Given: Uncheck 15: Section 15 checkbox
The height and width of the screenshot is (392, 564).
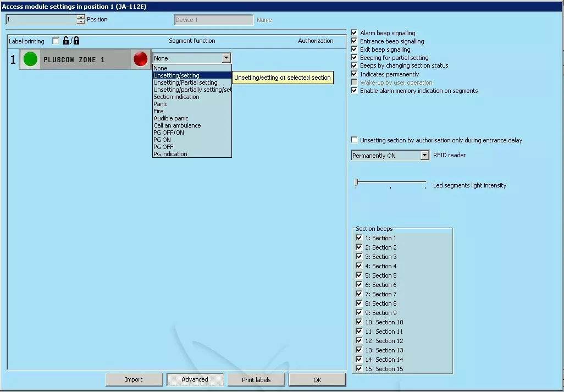Looking at the screenshot, I should click(x=359, y=368).
